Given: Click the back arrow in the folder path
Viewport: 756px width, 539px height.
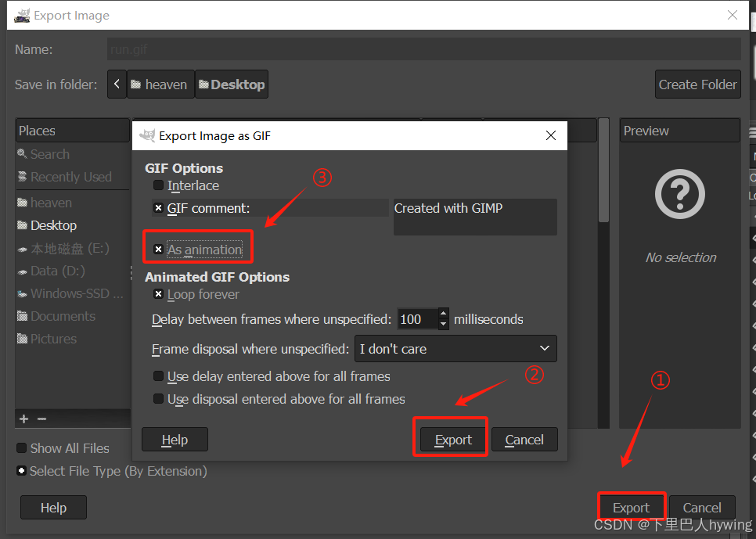Looking at the screenshot, I should tap(117, 84).
